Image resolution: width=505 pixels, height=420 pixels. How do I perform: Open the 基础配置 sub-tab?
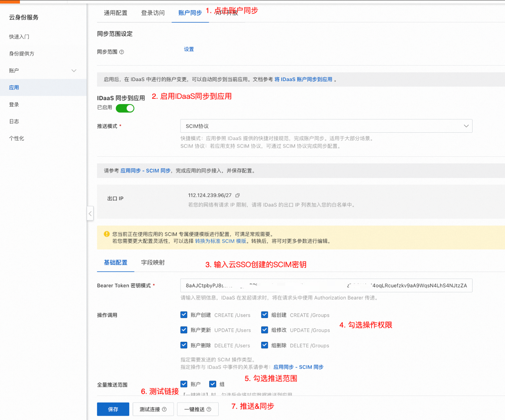coord(116,263)
